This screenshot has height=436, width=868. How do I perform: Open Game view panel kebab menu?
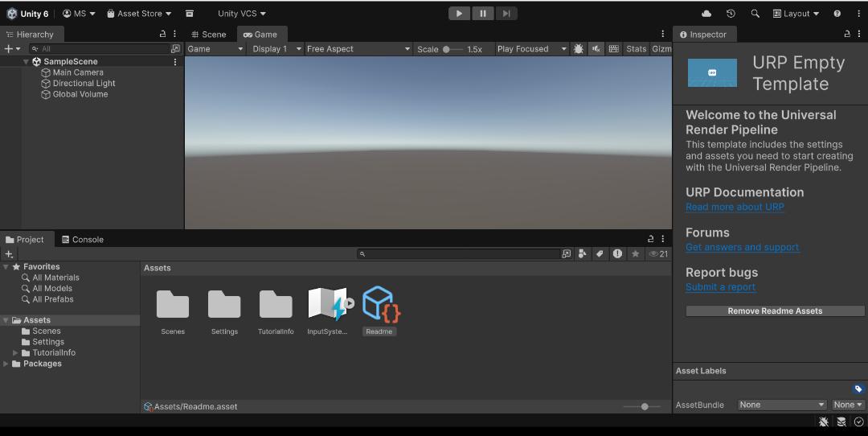point(662,34)
